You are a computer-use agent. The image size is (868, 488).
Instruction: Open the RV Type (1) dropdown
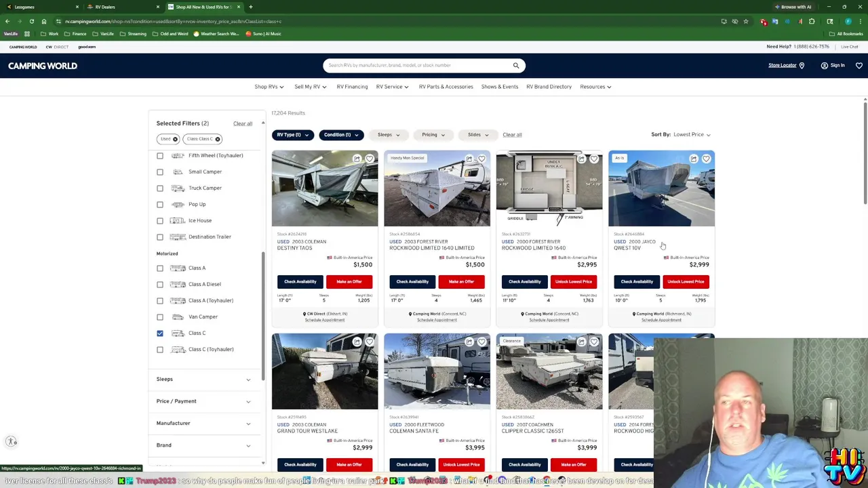tap(292, 135)
